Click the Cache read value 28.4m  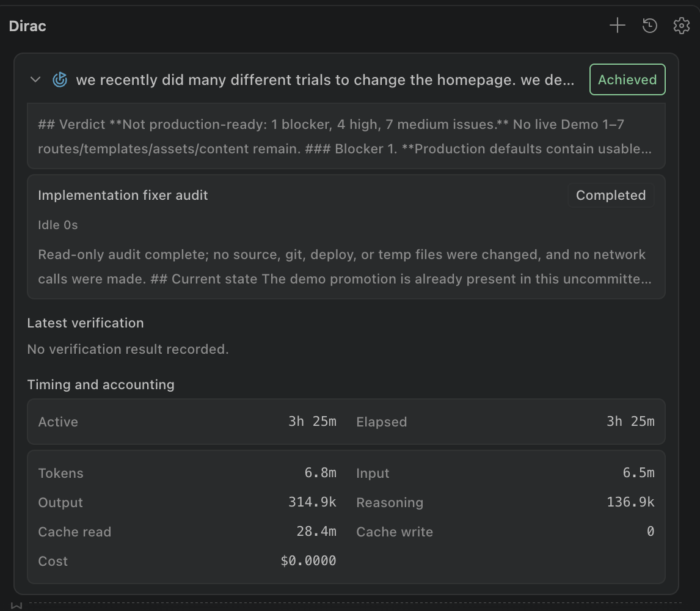click(x=316, y=532)
